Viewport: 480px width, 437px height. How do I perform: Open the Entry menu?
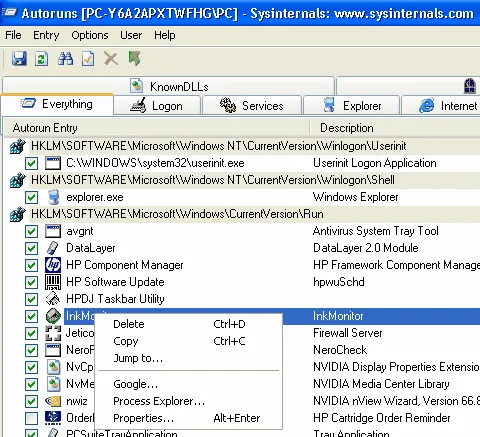pos(46,35)
